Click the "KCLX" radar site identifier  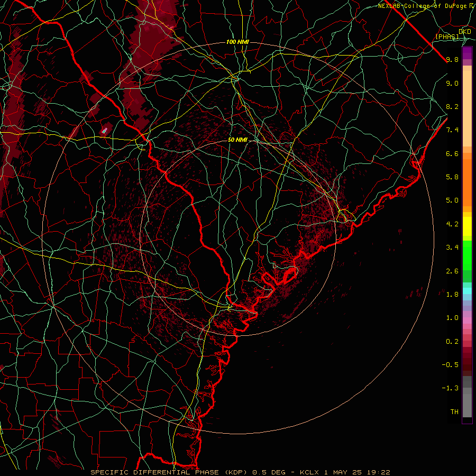[x=309, y=472]
